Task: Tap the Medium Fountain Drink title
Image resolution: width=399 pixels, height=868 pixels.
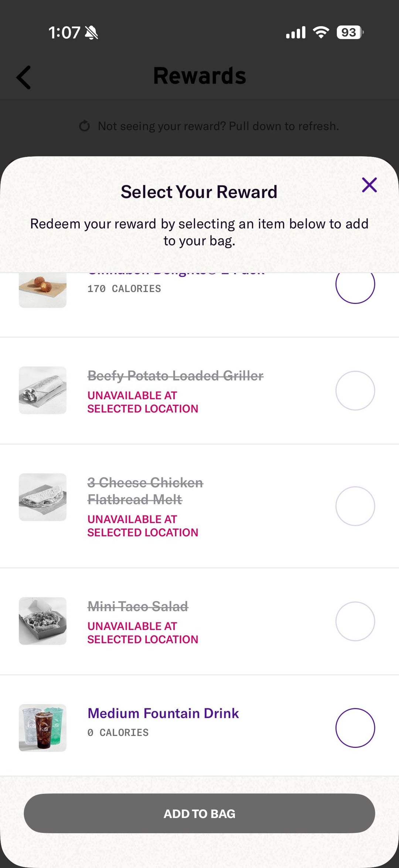Action: click(x=163, y=713)
